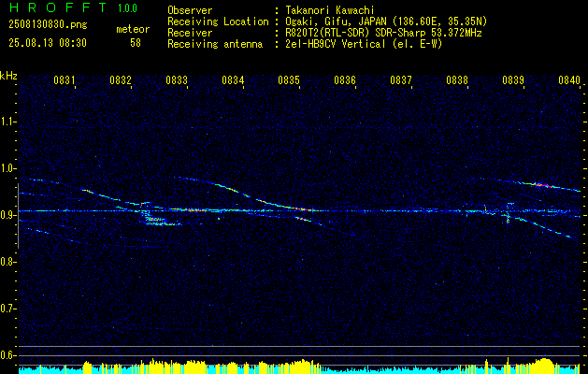Viewport: 588px width, 374px height.
Task: Click the 1.1 kHz frequency label
Action: coord(7,122)
